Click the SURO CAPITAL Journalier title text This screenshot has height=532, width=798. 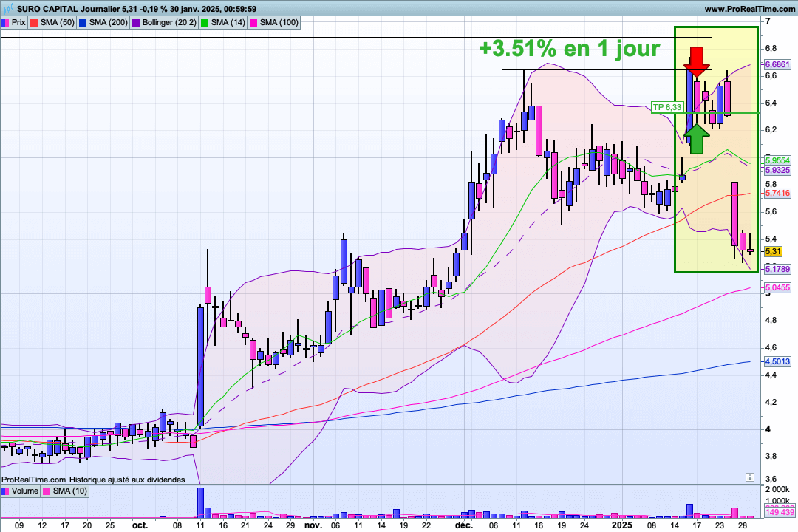(x=69, y=9)
